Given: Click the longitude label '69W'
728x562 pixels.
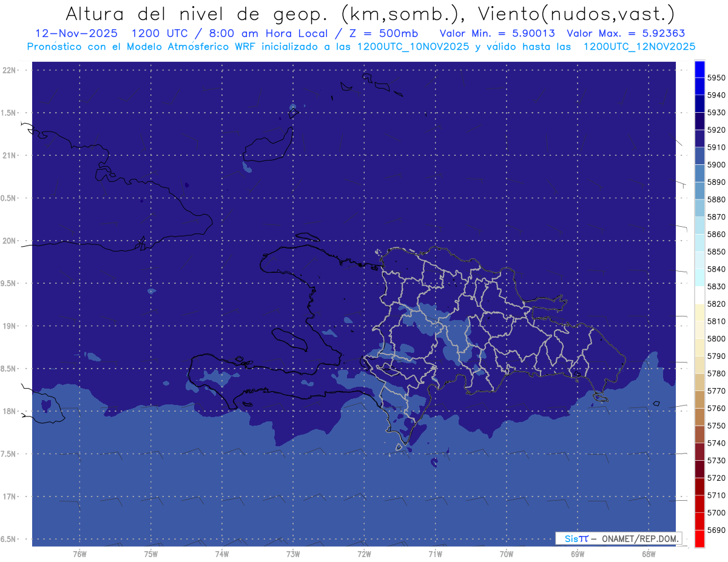Looking at the screenshot, I should point(577,554).
